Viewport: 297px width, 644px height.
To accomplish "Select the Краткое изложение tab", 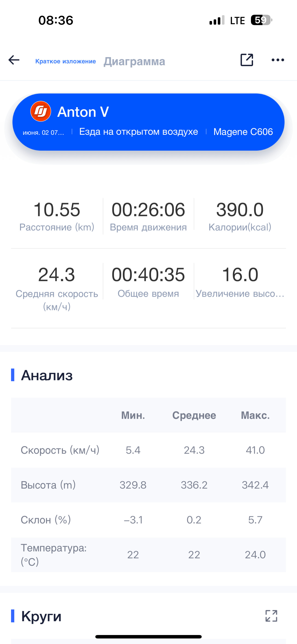I will point(65,61).
